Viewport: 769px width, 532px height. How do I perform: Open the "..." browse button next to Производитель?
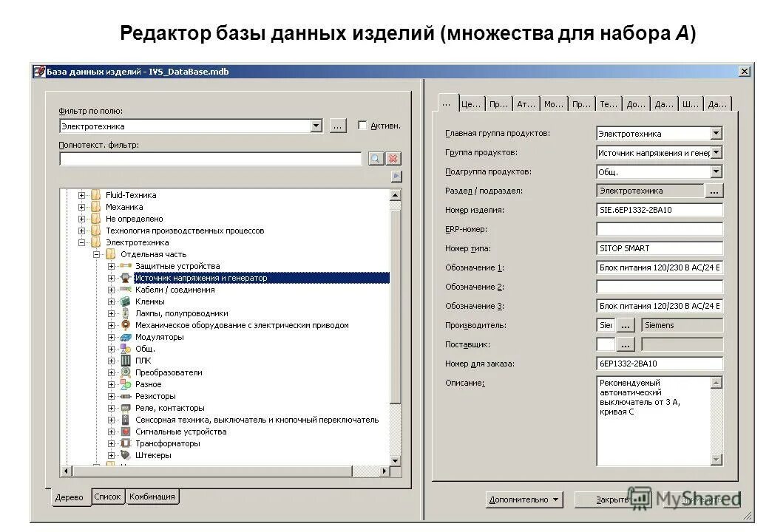(x=625, y=324)
